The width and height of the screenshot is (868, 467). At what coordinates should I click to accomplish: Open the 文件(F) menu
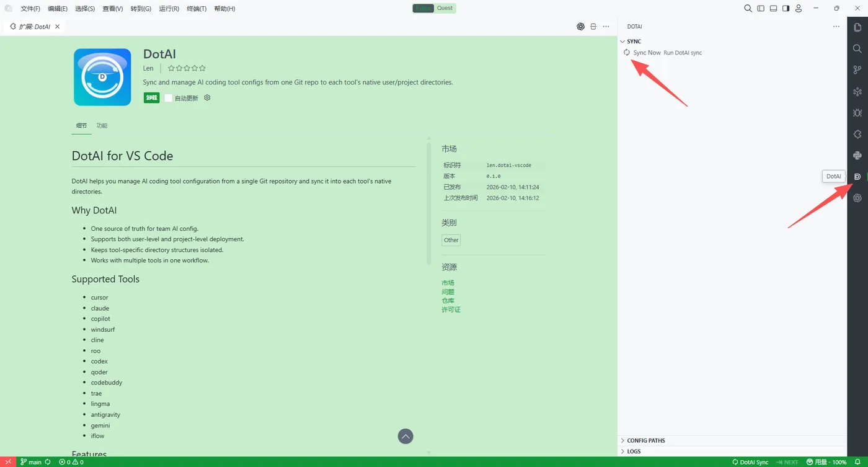30,9
